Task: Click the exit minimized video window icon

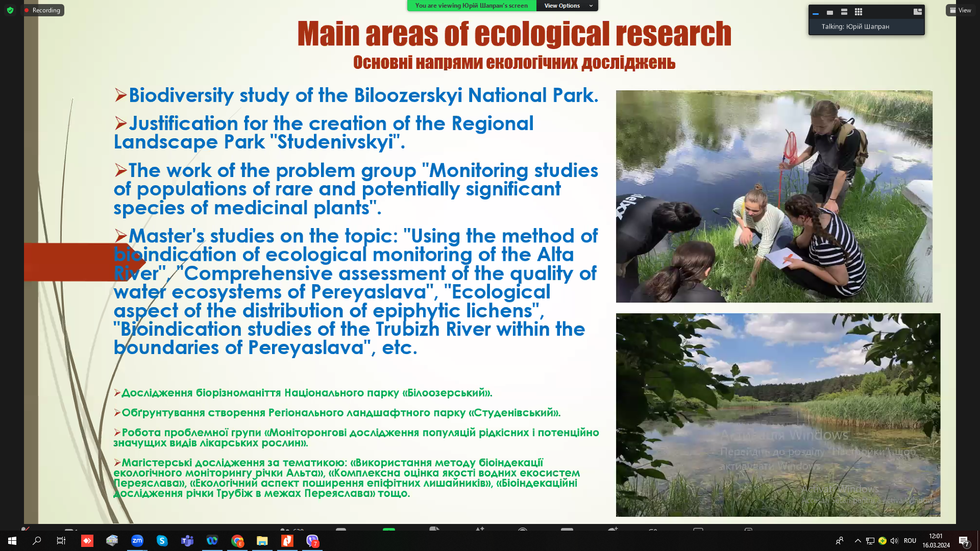Action: pyautogui.click(x=917, y=12)
